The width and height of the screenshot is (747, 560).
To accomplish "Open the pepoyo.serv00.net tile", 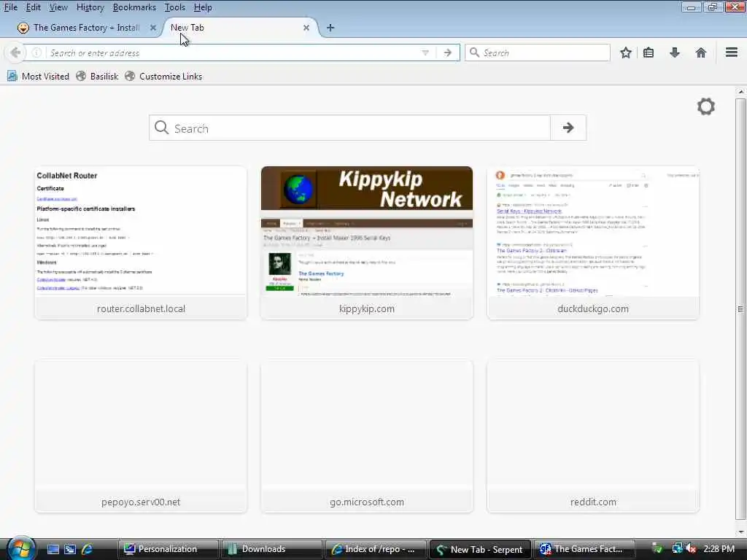I will tap(141, 436).
